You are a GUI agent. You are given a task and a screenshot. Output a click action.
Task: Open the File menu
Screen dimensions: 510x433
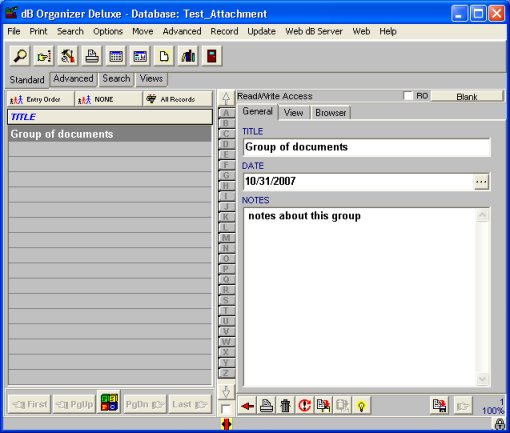[14, 31]
